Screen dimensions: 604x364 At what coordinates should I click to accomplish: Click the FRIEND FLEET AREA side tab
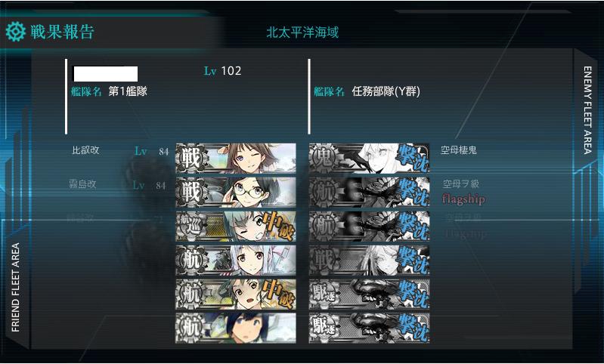15,287
